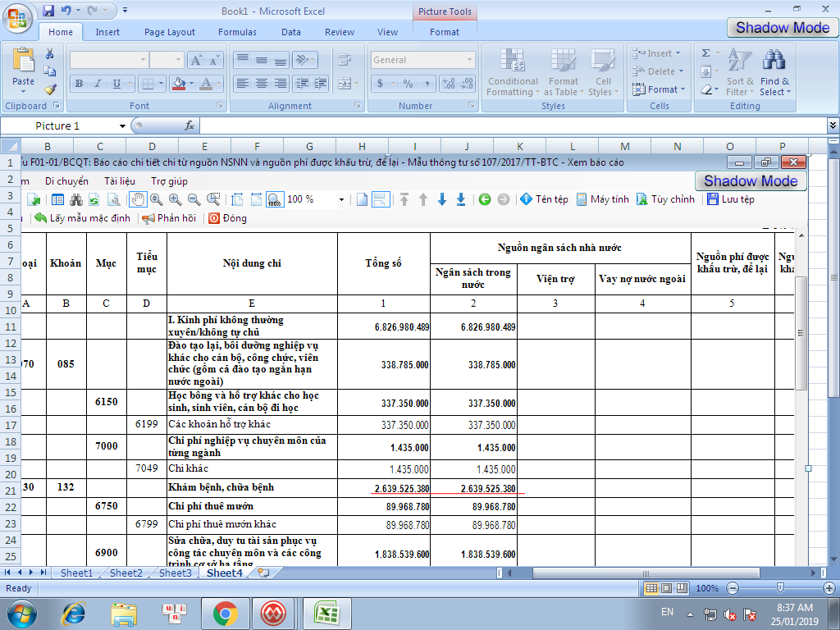This screenshot has height=630, width=840.
Task: Click inside the formula bar input
Action: click(509, 126)
